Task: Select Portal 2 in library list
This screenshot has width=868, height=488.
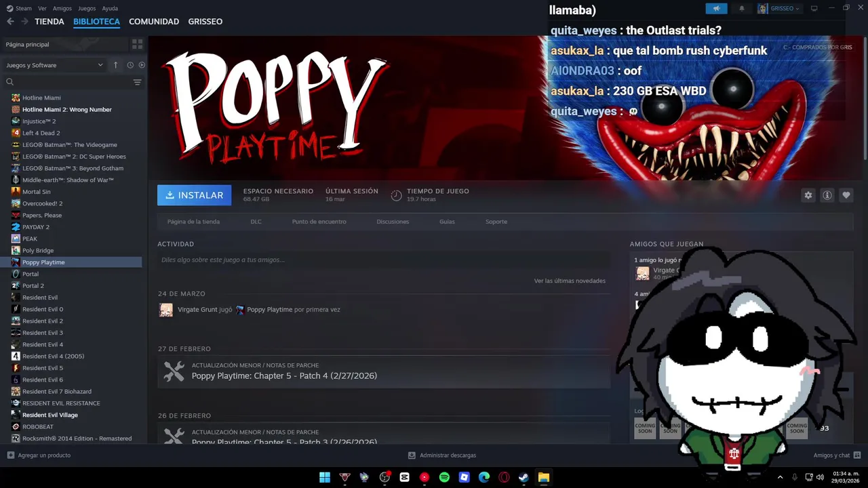Action: tap(33, 285)
